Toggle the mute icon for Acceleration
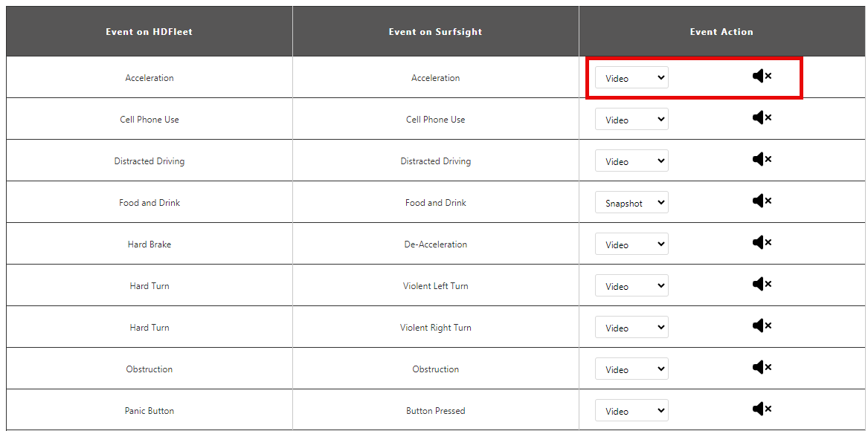Image resolution: width=868 pixels, height=431 pixels. click(x=762, y=76)
